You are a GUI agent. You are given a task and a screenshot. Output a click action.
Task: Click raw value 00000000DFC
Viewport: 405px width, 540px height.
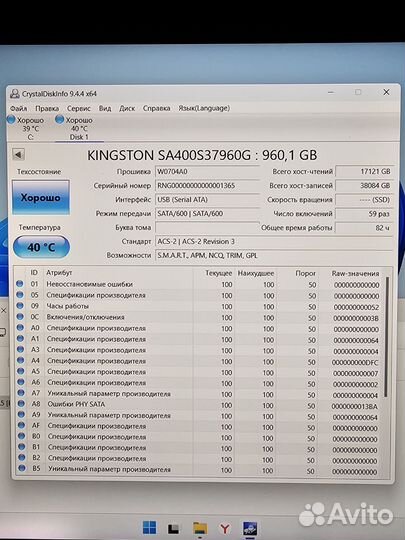[355, 362]
